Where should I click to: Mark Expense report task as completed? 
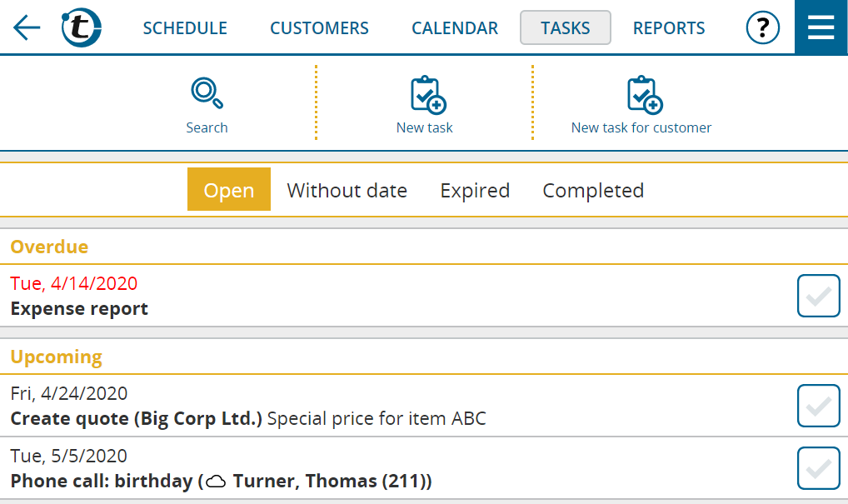coord(818,296)
